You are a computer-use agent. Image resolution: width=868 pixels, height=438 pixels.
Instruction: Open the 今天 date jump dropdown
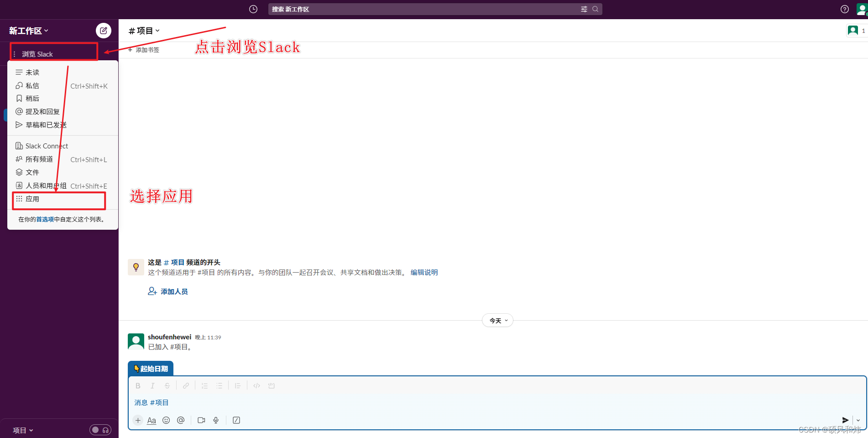pyautogui.click(x=498, y=321)
